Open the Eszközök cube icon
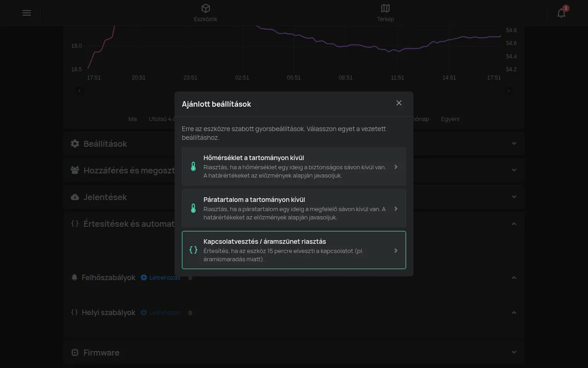This screenshot has width=588, height=368. pos(206,8)
